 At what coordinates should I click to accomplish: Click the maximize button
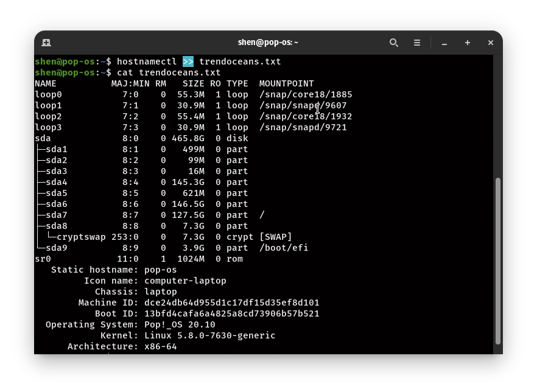point(467,43)
